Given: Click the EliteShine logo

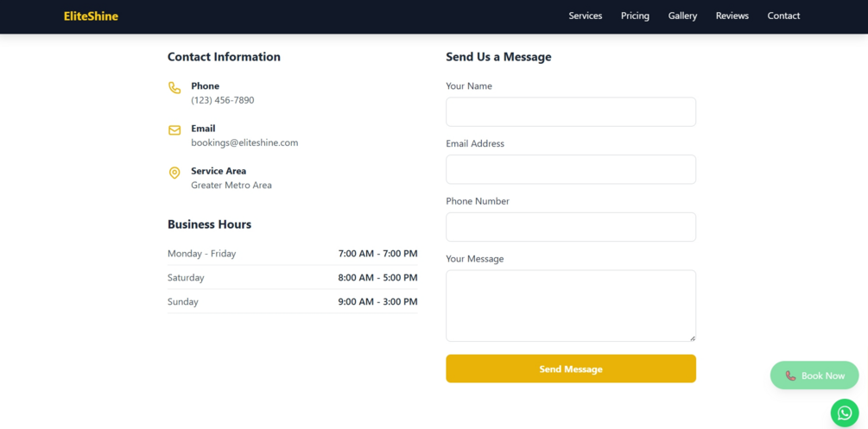Looking at the screenshot, I should (91, 16).
